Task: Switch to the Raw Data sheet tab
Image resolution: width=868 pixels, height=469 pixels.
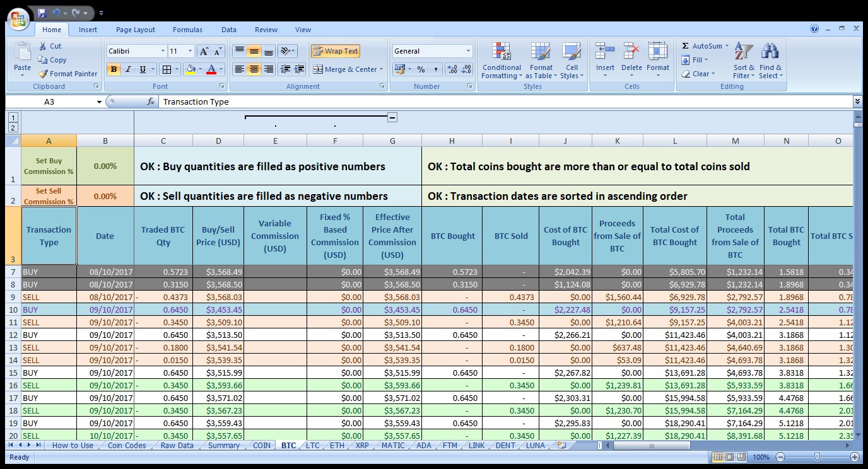Action: coord(177,445)
